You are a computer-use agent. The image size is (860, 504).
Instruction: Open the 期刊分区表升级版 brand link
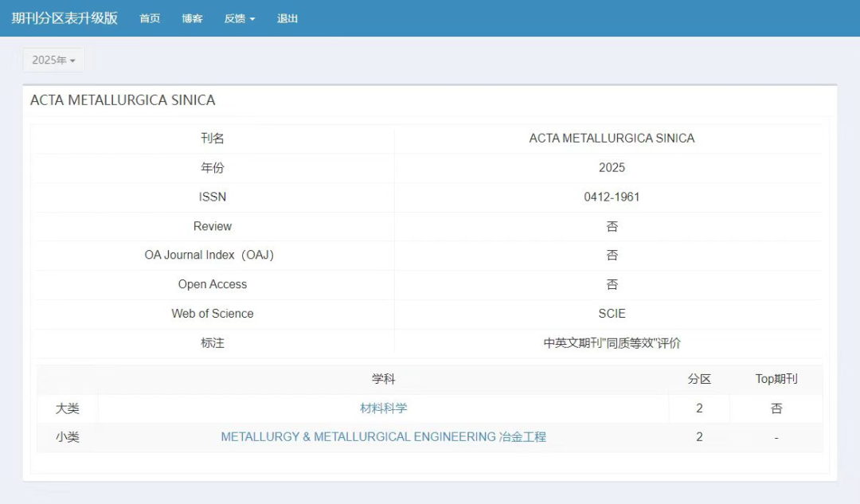pyautogui.click(x=64, y=18)
